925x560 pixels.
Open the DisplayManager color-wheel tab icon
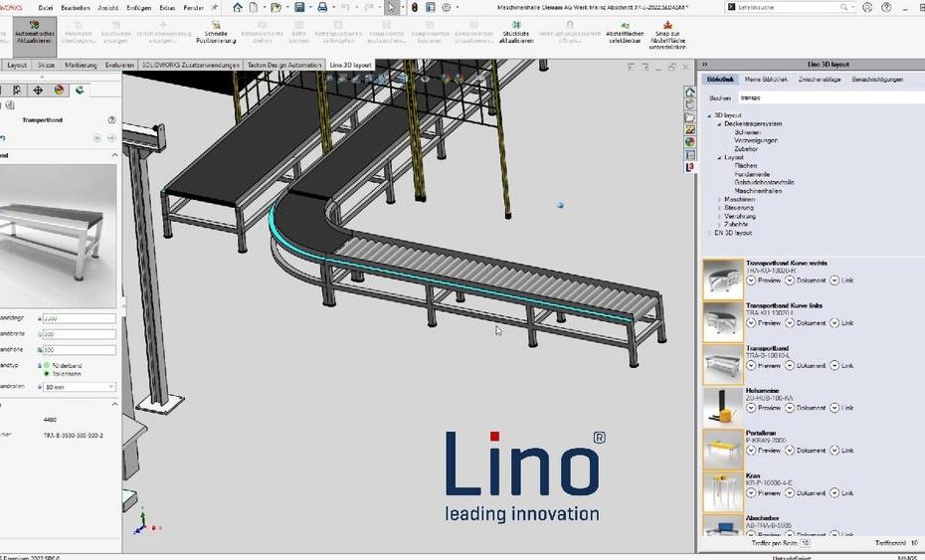[59, 90]
